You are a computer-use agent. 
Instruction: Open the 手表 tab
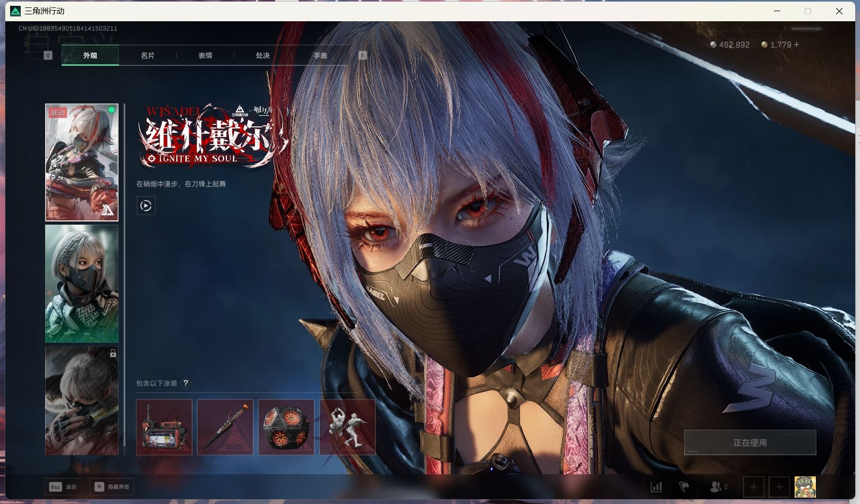320,55
